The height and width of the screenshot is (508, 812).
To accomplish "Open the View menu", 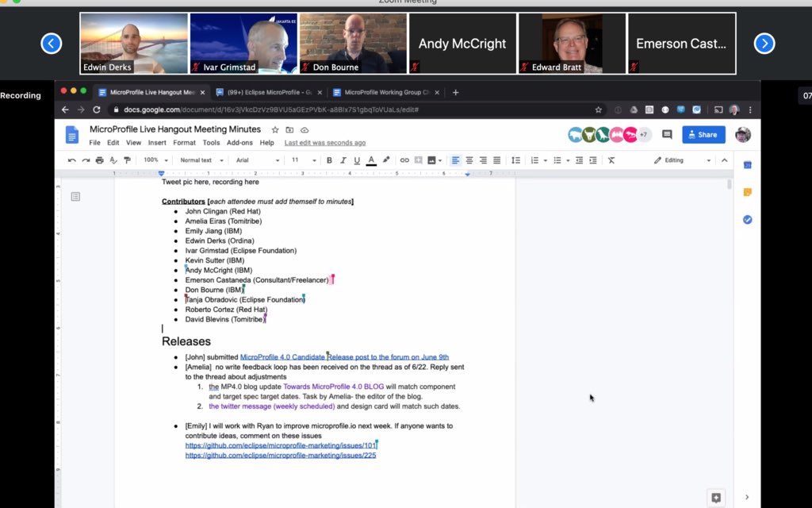I will [x=133, y=143].
